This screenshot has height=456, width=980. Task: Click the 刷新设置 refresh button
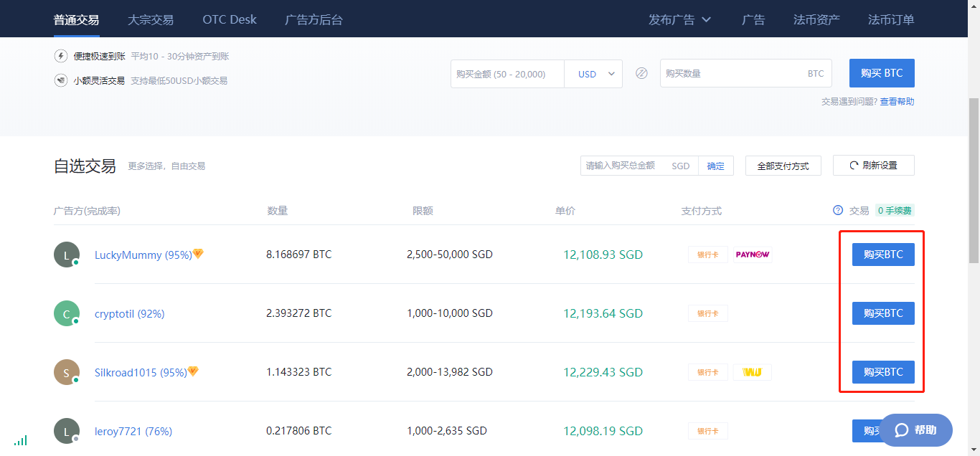click(873, 165)
